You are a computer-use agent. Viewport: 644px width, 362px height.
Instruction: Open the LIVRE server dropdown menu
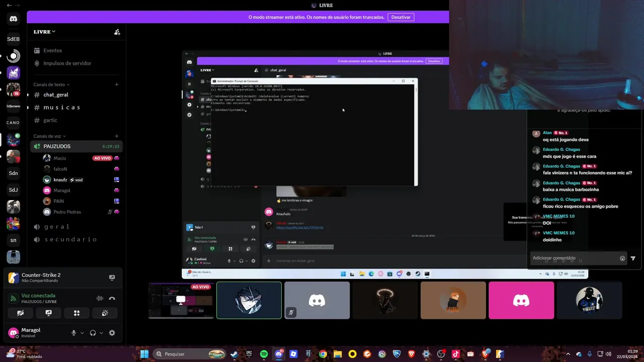(x=44, y=32)
